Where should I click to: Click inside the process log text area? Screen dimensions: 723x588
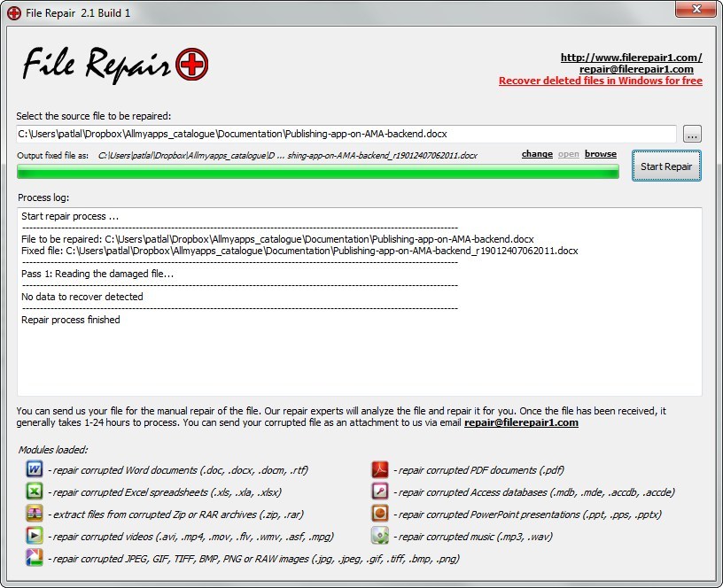360,301
